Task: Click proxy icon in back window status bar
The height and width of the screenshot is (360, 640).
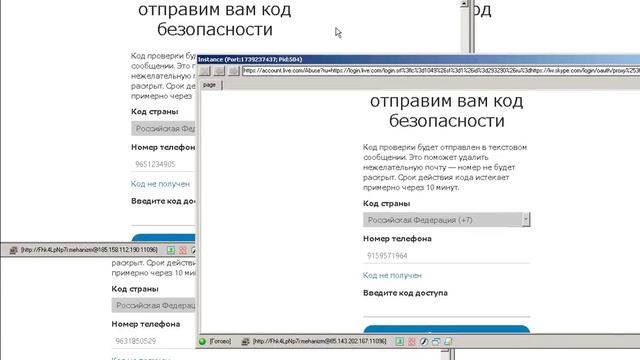Action: click(13, 250)
